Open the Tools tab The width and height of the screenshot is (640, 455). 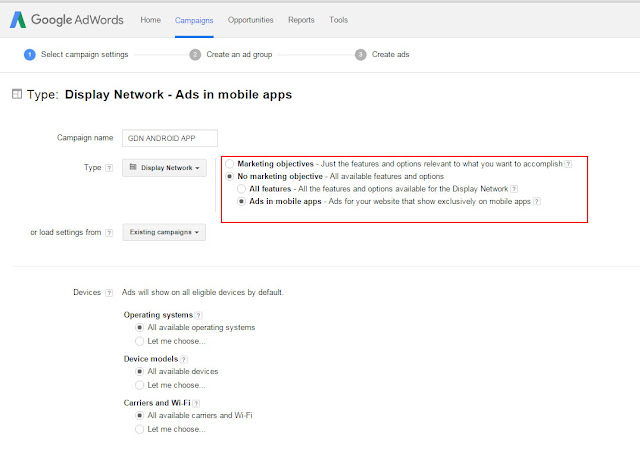338,20
